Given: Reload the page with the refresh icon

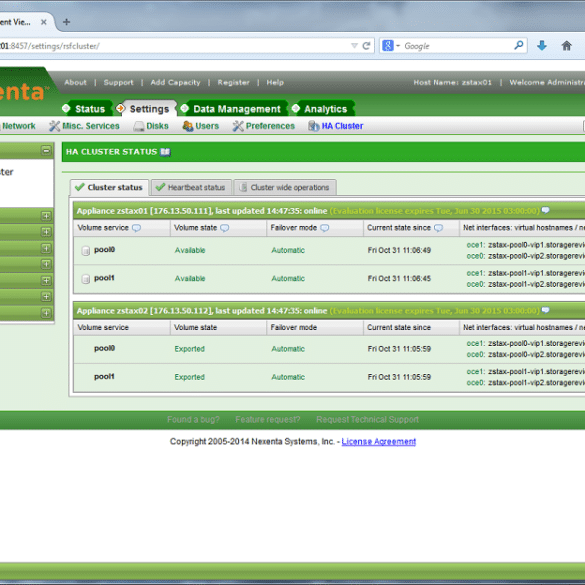Looking at the screenshot, I should click(366, 46).
